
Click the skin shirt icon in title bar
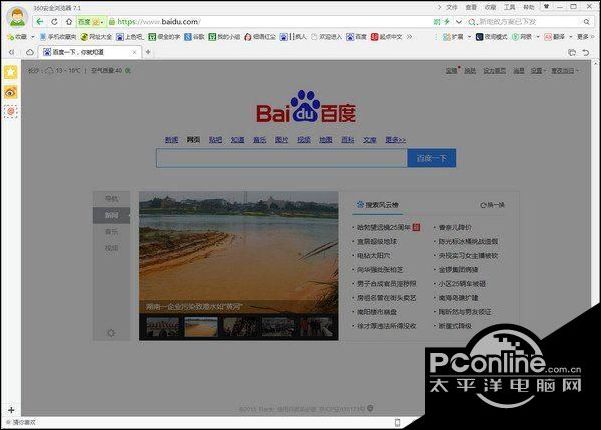click(547, 7)
